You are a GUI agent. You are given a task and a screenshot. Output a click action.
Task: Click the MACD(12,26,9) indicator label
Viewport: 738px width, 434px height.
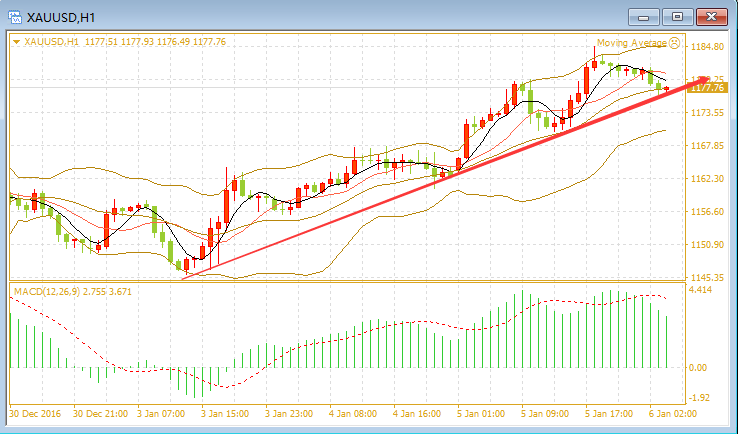click(x=47, y=291)
